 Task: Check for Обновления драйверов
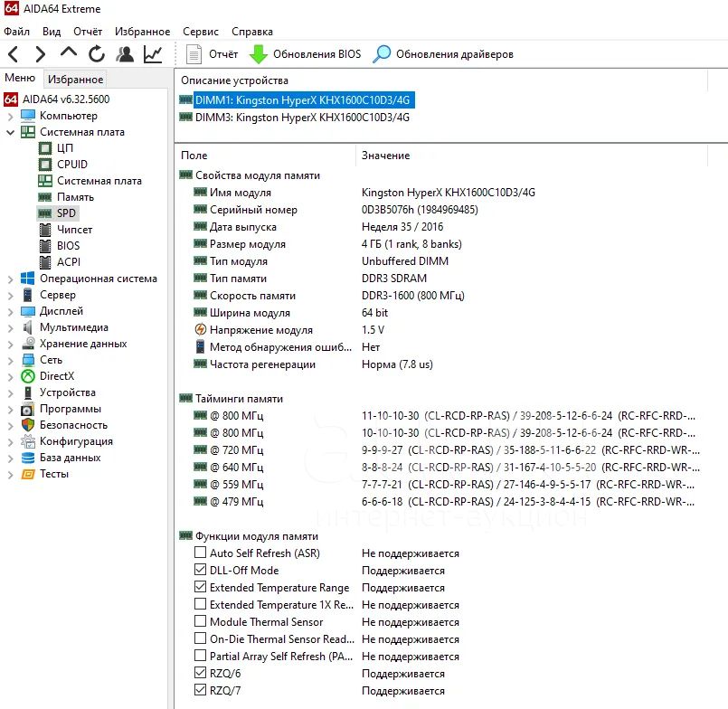pyautogui.click(x=443, y=54)
